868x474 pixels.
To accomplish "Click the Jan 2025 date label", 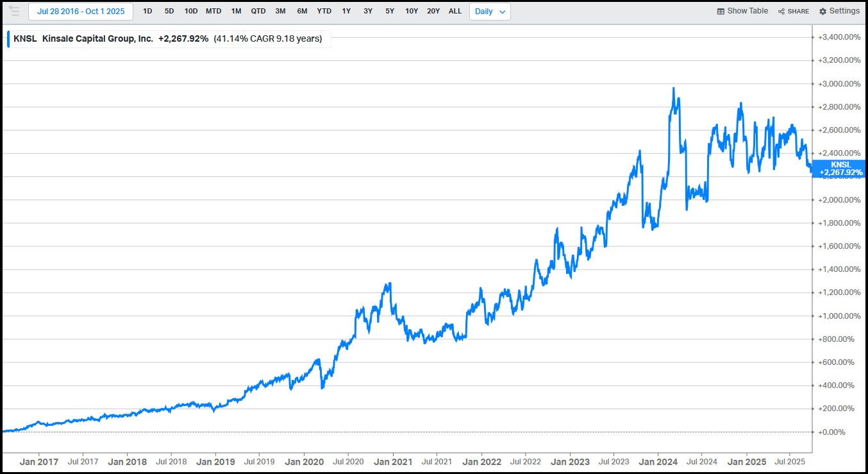I will pos(747,462).
